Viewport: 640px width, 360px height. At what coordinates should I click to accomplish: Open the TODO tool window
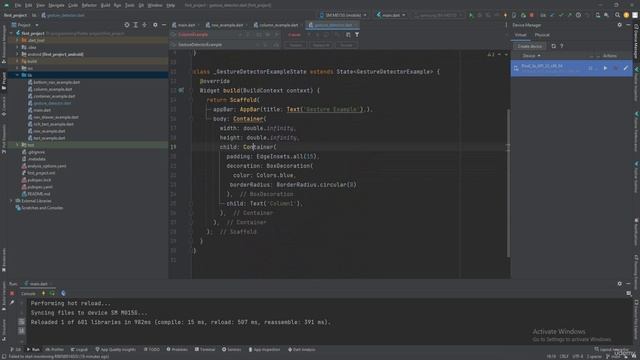tap(152, 350)
